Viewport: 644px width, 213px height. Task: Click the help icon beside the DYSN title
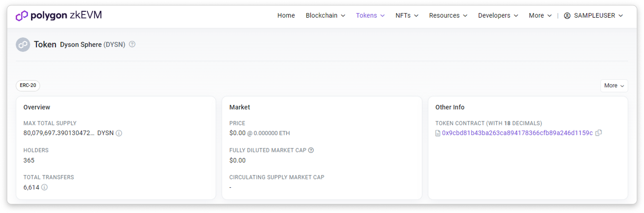pyautogui.click(x=132, y=44)
